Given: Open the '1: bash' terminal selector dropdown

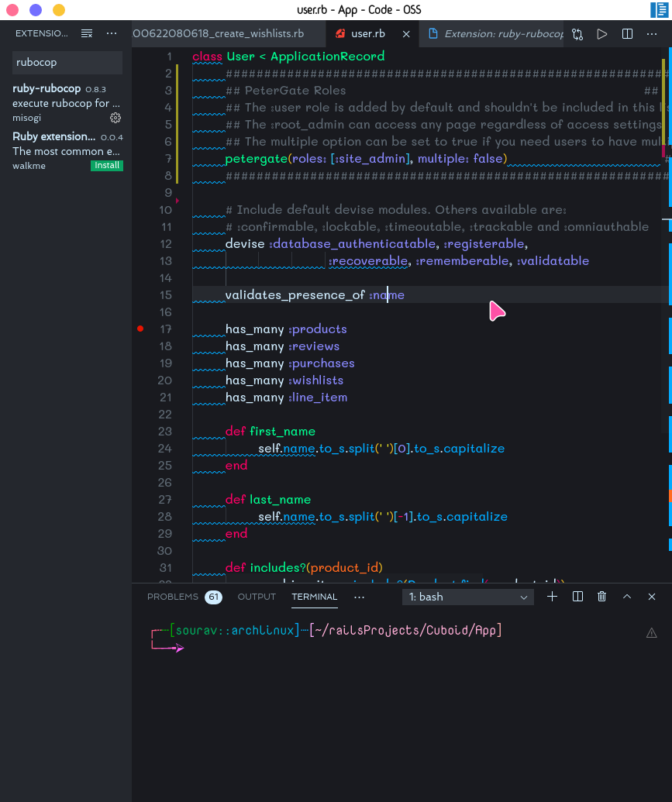Looking at the screenshot, I should click(x=468, y=597).
